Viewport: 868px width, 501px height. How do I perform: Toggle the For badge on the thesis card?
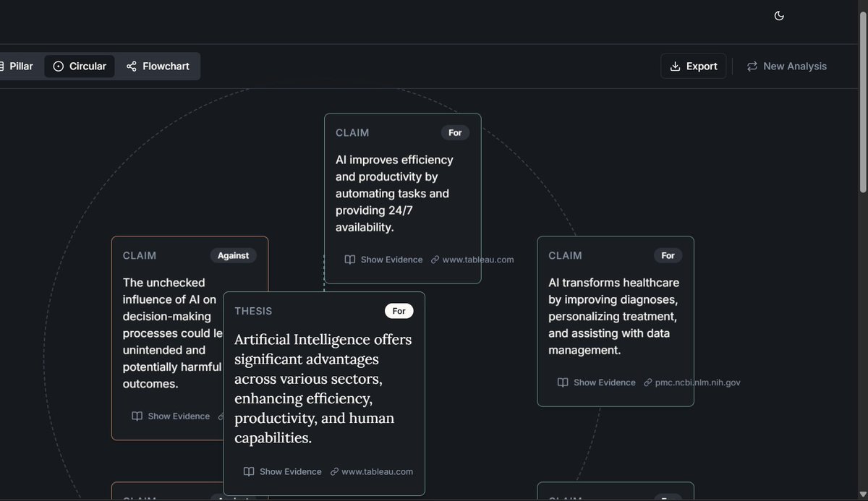(399, 310)
